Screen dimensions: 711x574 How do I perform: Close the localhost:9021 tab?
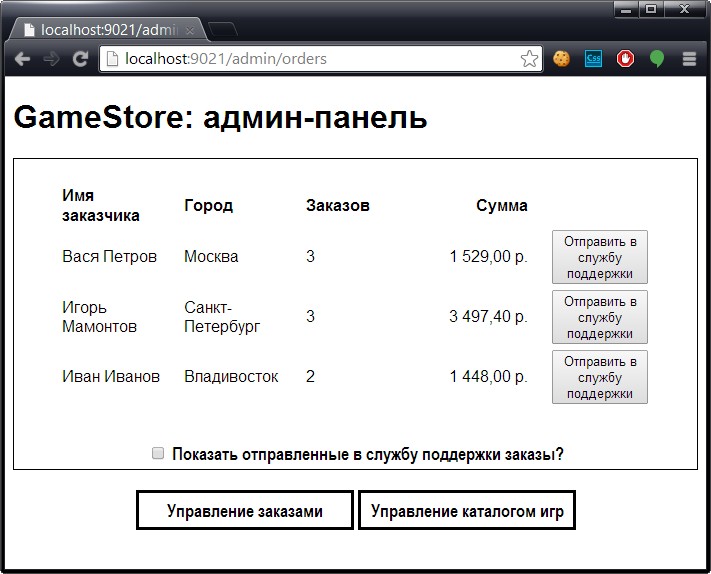[x=190, y=30]
